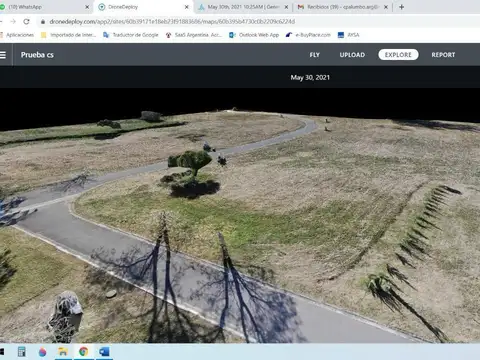Open the REPORT tab
This screenshot has width=480, height=360.
(443, 55)
